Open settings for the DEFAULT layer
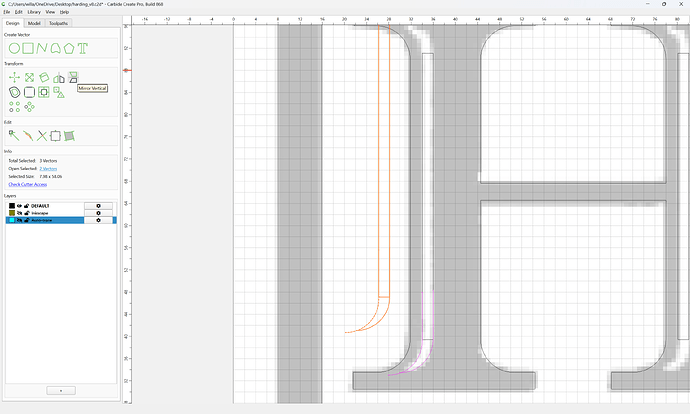Image resolution: width=690 pixels, height=414 pixels. (98, 206)
